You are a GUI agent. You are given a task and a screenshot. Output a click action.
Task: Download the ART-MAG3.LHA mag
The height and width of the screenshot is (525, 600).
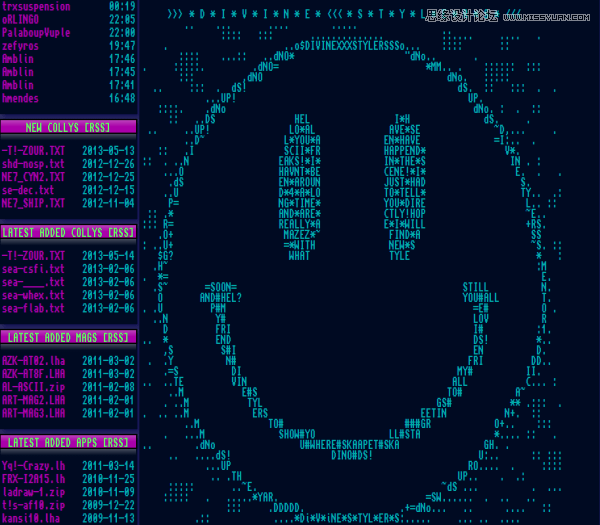33,413
